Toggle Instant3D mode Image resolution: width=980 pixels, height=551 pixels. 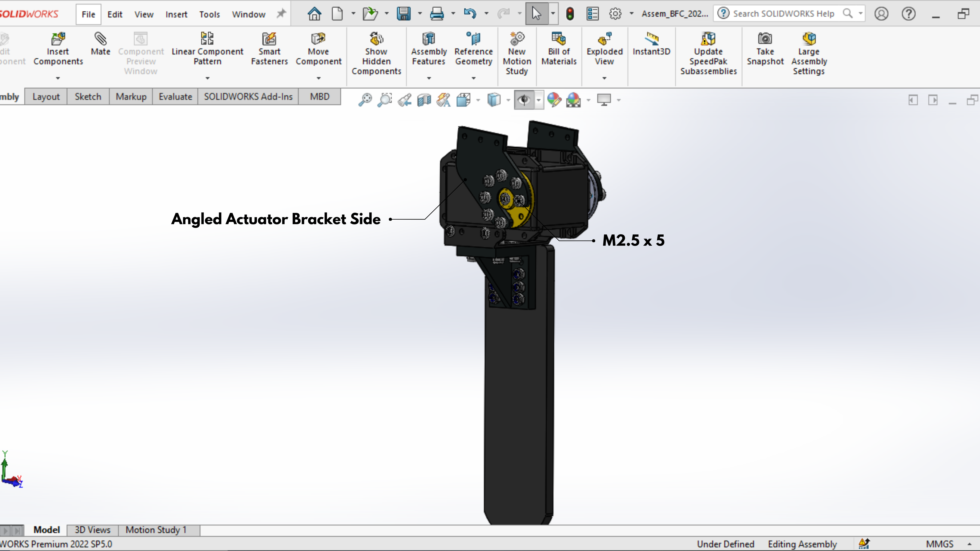(651, 44)
